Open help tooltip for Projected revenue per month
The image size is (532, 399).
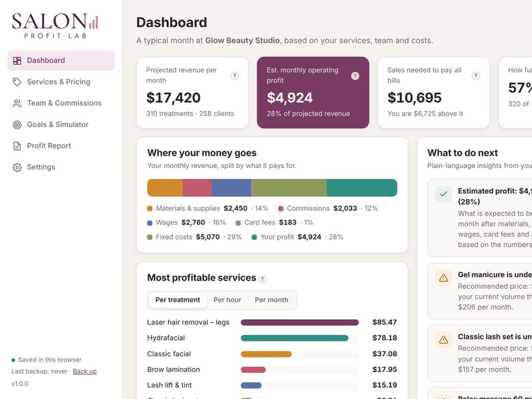(235, 76)
